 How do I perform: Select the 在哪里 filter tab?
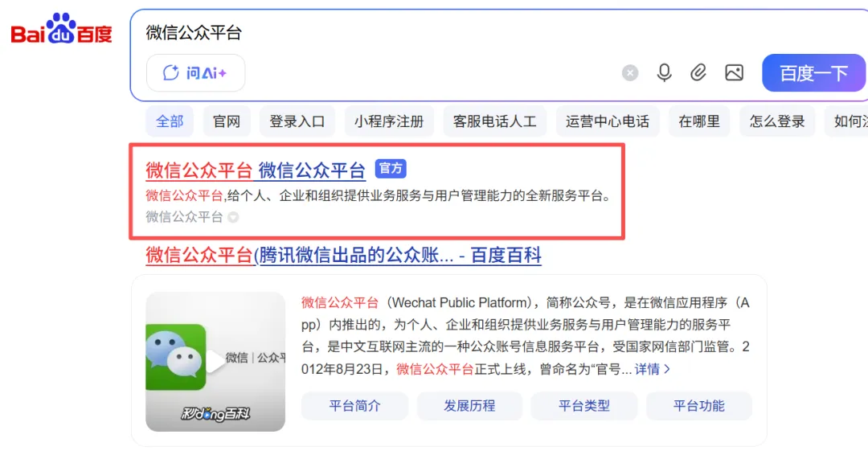click(699, 121)
